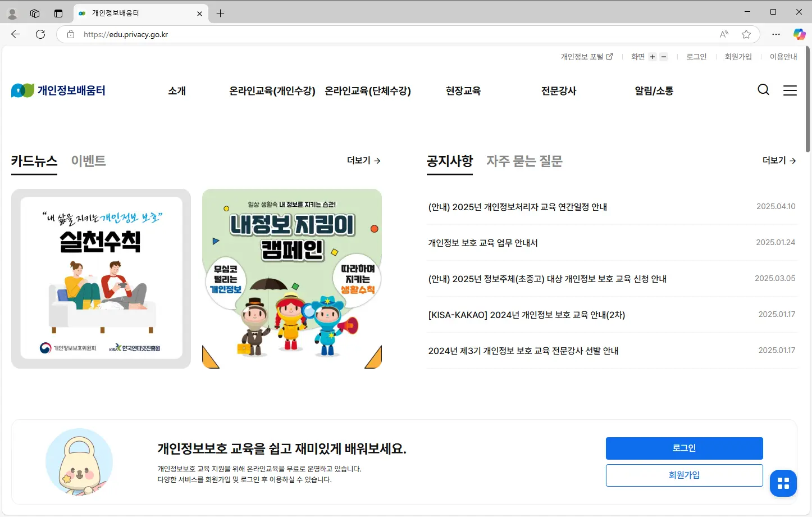Open the 실천수칙 card news thumbnail
The width and height of the screenshot is (812, 517).
pyautogui.click(x=101, y=278)
